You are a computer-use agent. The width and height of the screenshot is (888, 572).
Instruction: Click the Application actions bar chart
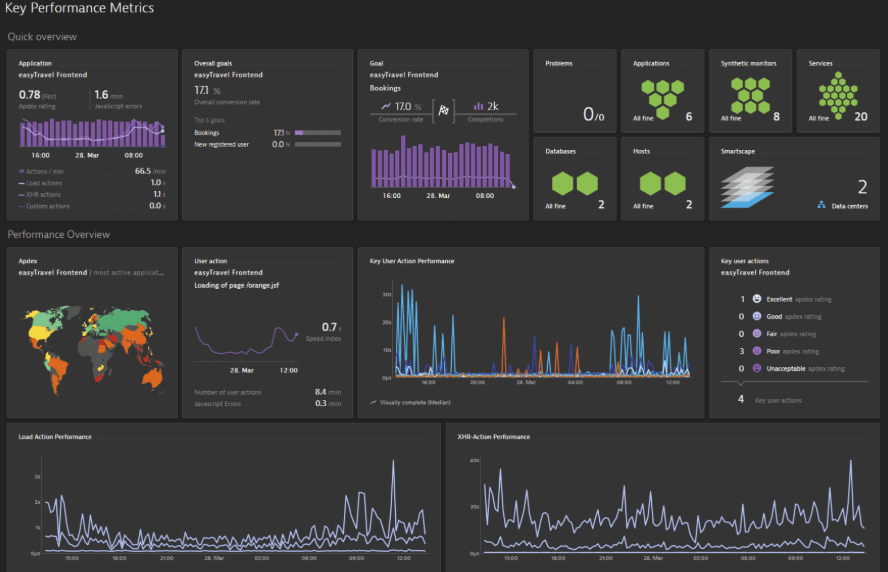[92, 133]
